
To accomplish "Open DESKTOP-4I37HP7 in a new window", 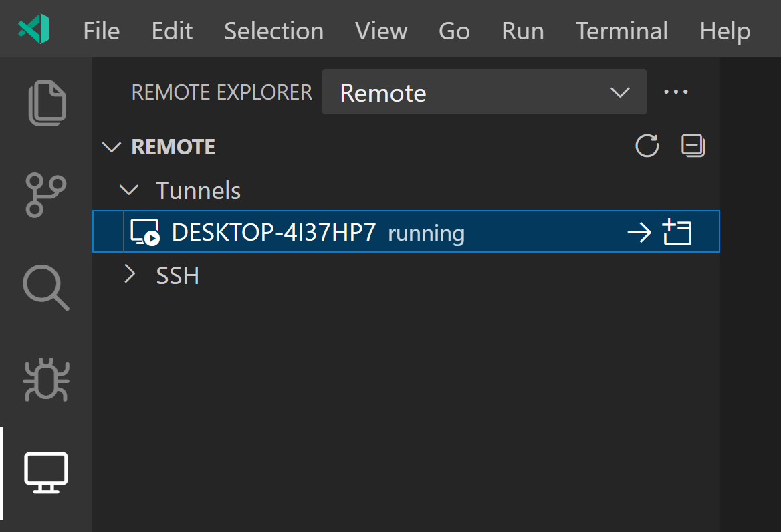I will (x=677, y=232).
